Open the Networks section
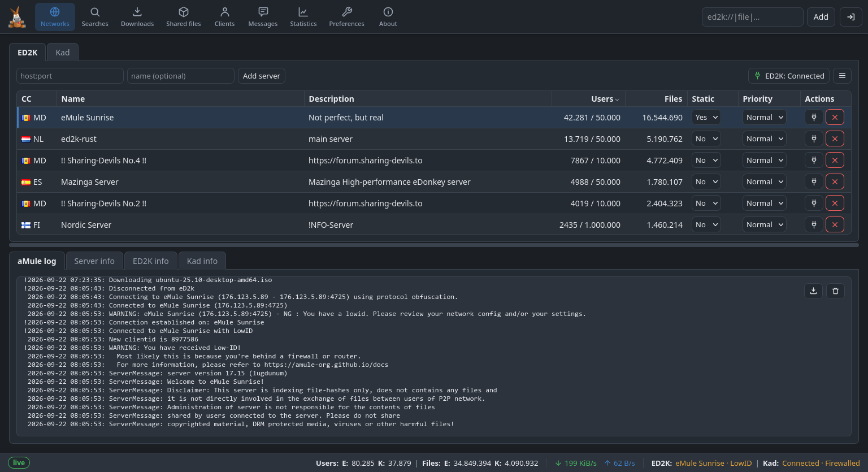Screen dimensions: 868x472 pyautogui.click(x=55, y=17)
